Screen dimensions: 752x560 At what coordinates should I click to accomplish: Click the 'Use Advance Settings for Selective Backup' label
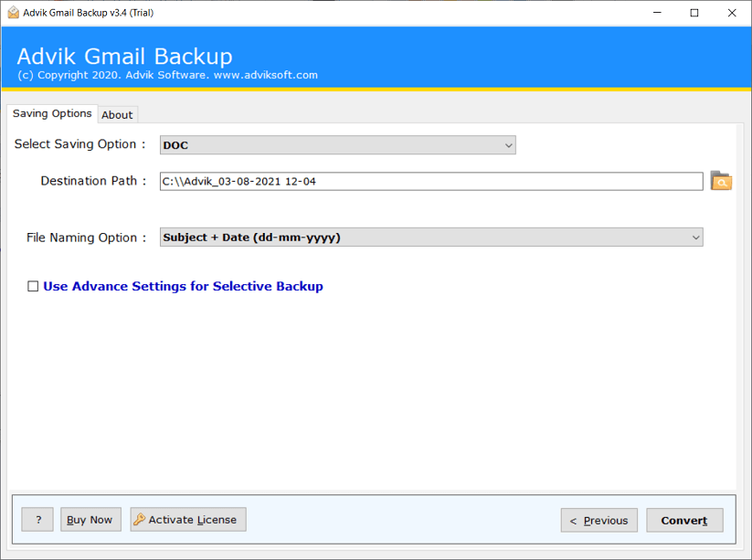coord(184,286)
